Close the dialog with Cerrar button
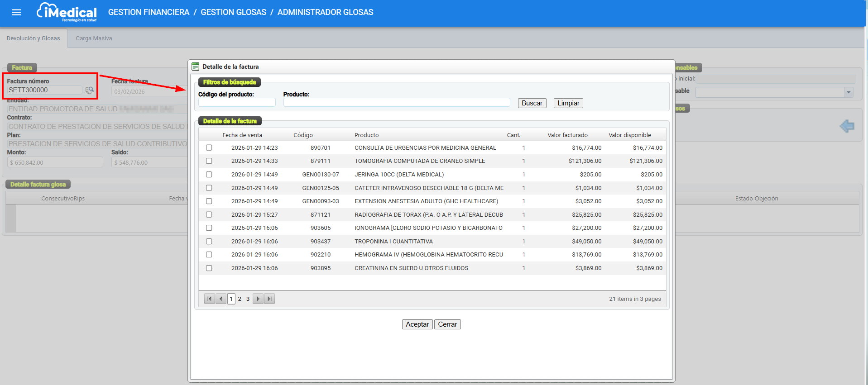 (447, 324)
